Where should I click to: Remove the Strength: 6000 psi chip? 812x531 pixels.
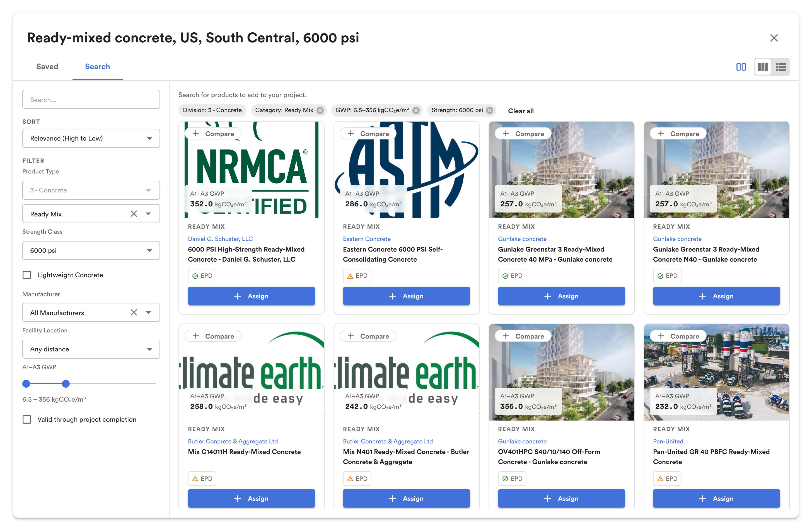(489, 110)
